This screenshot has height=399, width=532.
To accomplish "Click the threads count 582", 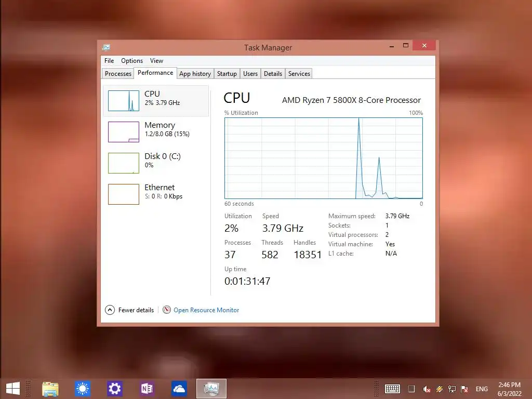I will pyautogui.click(x=270, y=255).
